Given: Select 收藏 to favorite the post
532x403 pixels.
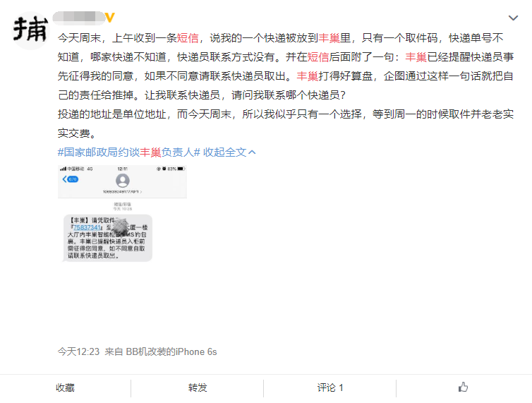Looking at the screenshot, I should click(x=66, y=387).
